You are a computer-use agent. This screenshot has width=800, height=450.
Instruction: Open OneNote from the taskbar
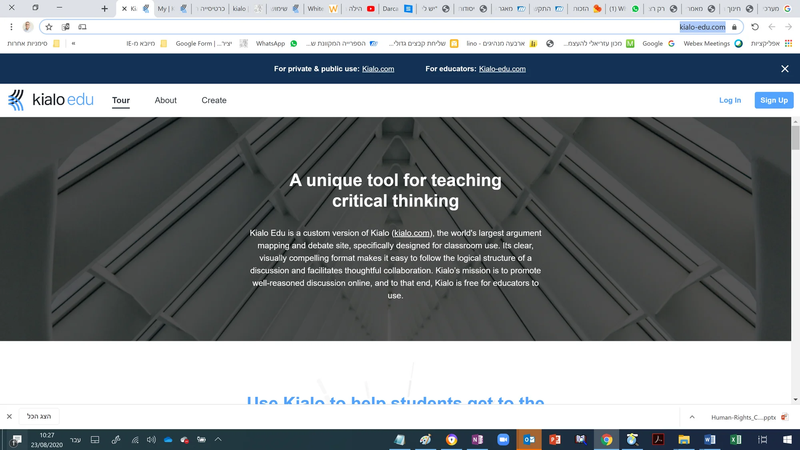point(477,439)
